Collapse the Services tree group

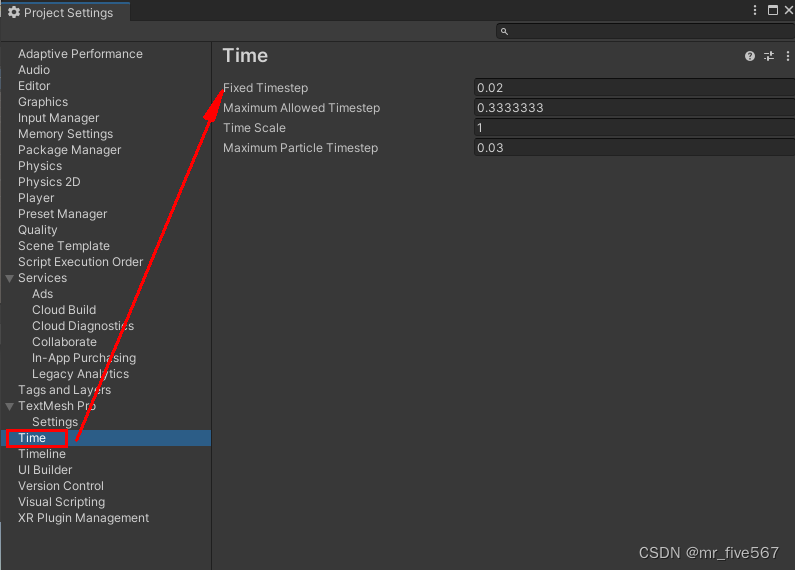10,278
